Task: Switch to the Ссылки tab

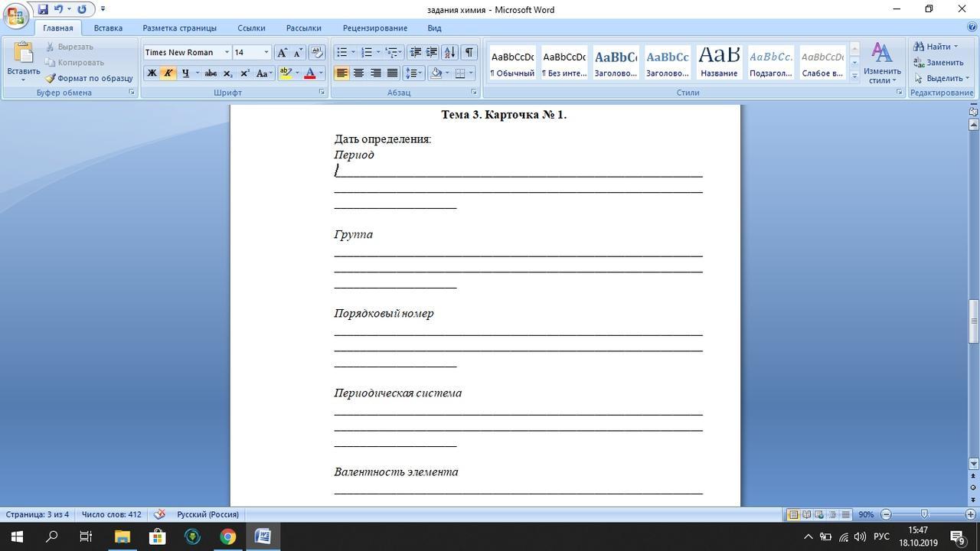Action: click(251, 28)
